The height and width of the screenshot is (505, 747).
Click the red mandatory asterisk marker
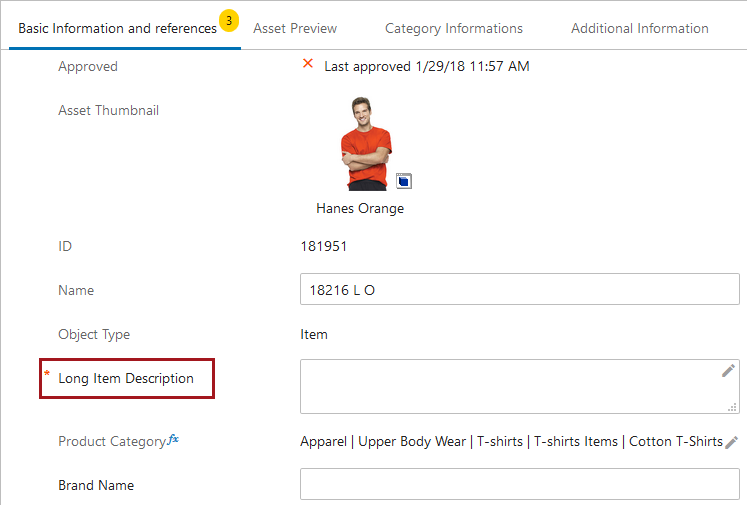(46, 375)
